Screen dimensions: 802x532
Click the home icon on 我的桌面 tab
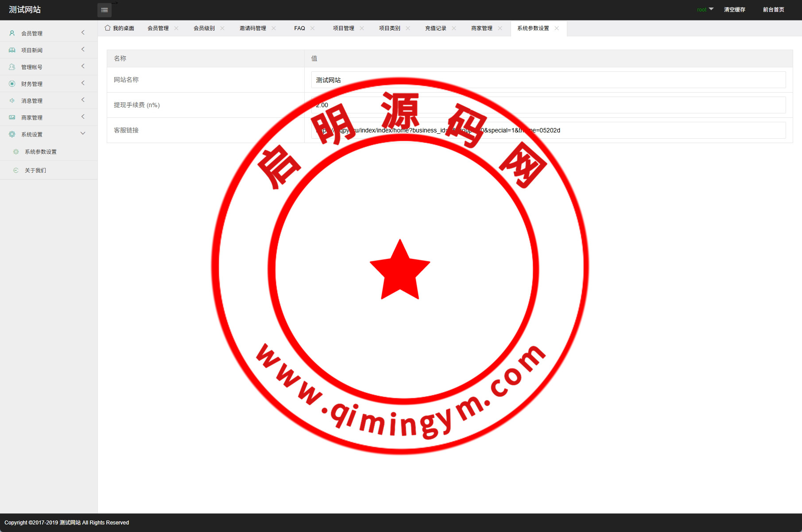[x=108, y=28]
